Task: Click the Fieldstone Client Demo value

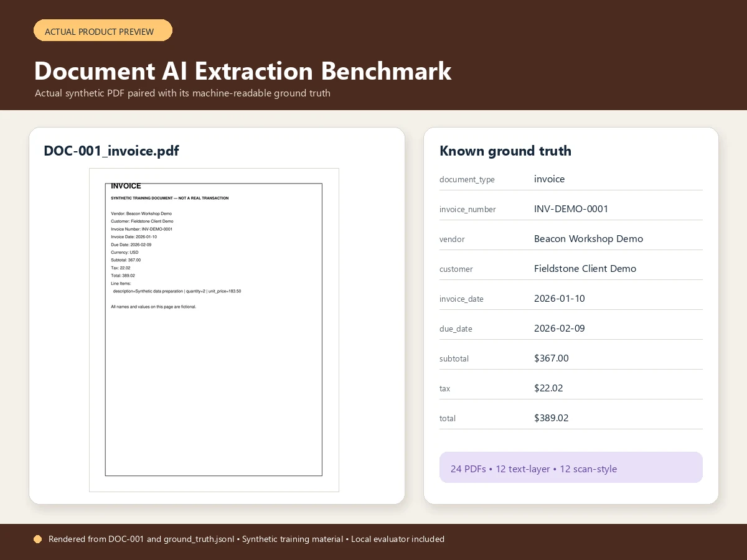Action: (585, 269)
